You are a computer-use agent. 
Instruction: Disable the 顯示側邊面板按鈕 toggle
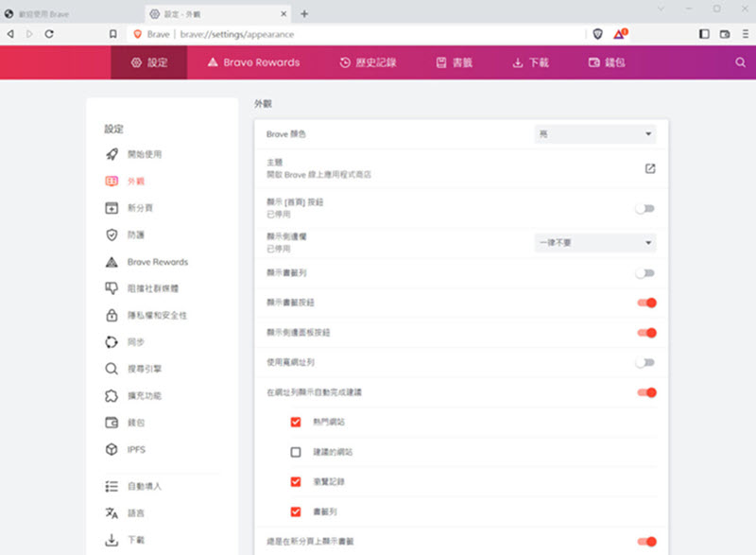click(x=646, y=333)
